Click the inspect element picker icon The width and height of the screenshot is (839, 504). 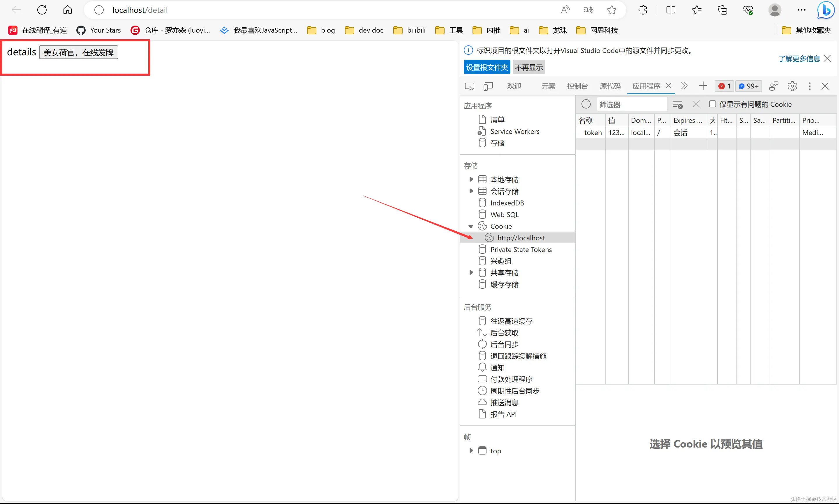[x=469, y=86]
